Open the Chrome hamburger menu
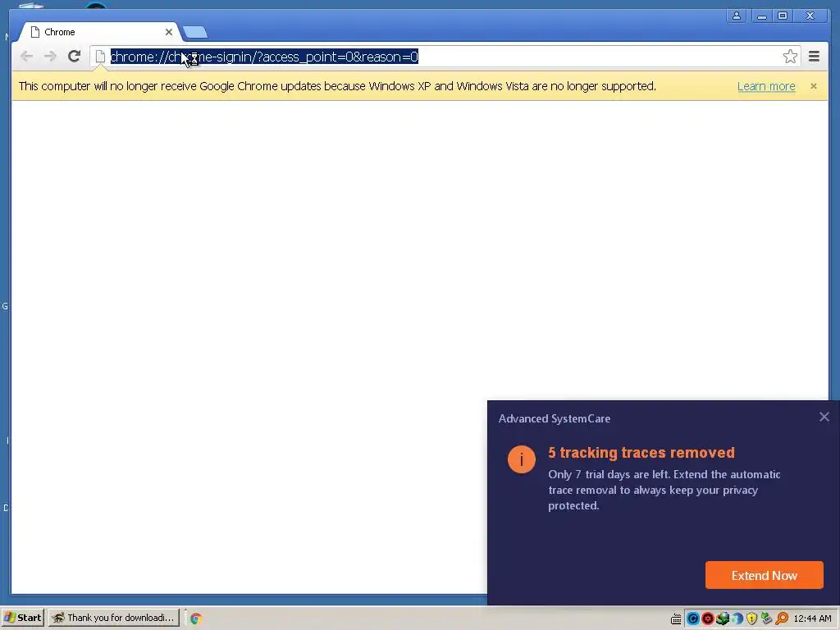The height and width of the screenshot is (630, 840). tap(814, 57)
